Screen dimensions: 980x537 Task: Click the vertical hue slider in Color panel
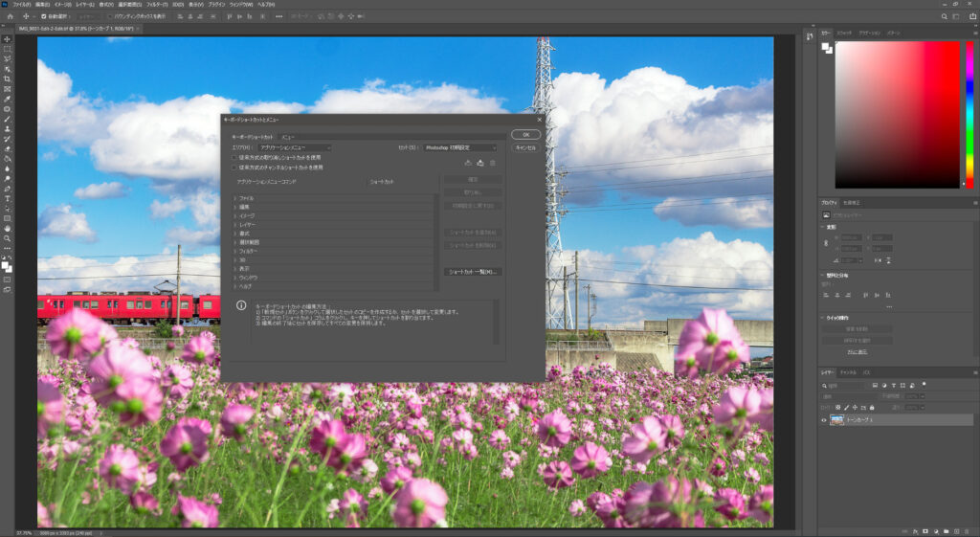click(969, 115)
